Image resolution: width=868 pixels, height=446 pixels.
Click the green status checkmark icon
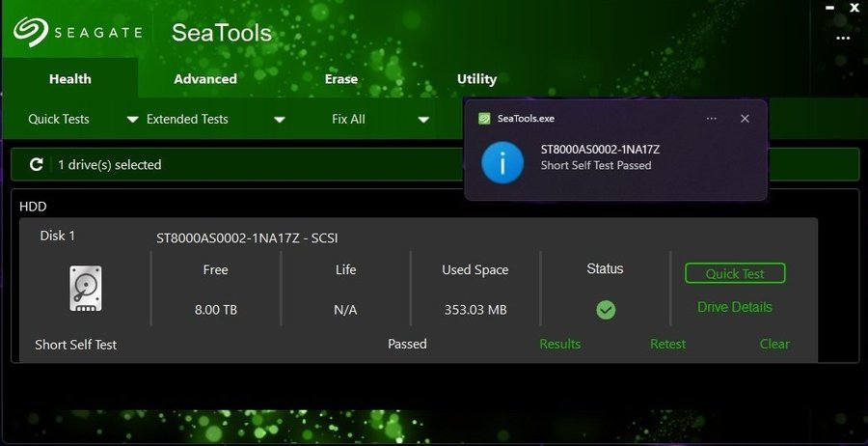pyautogui.click(x=606, y=310)
